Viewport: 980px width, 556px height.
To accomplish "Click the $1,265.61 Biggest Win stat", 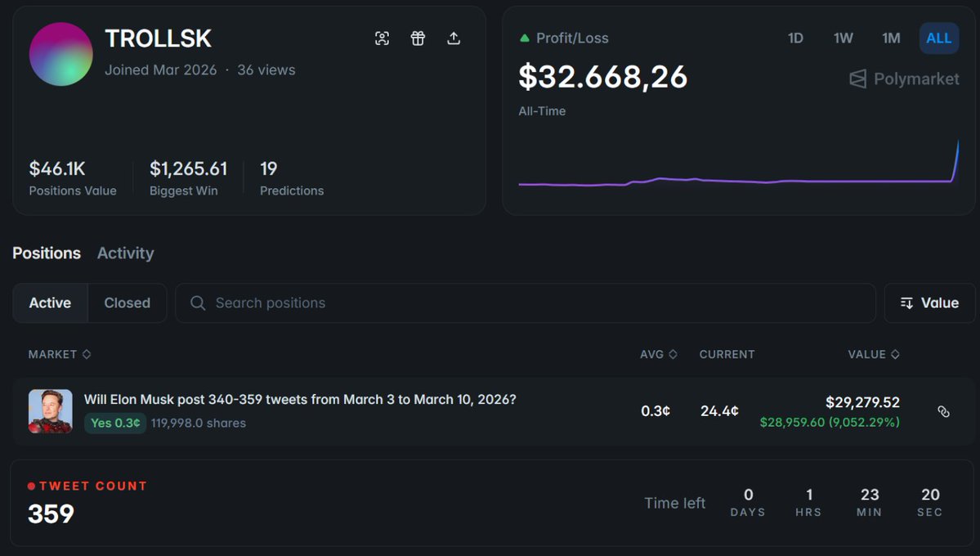I will 188,178.
